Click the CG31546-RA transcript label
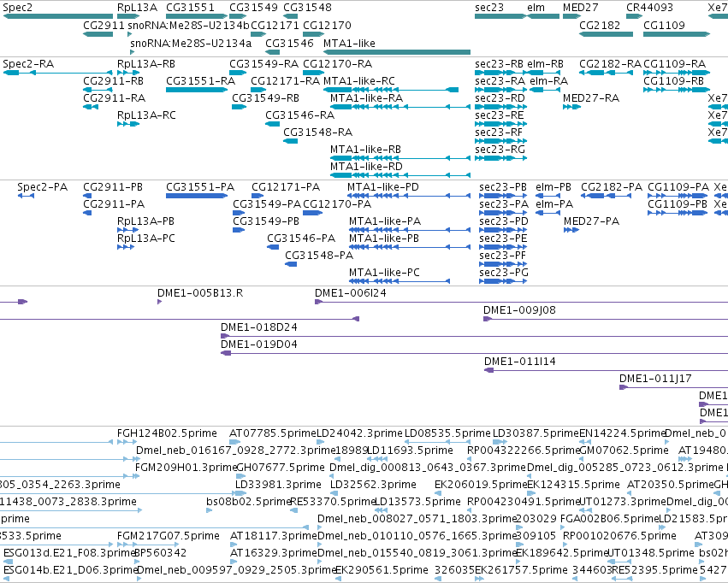This screenshot has width=728, height=583. 300,115
